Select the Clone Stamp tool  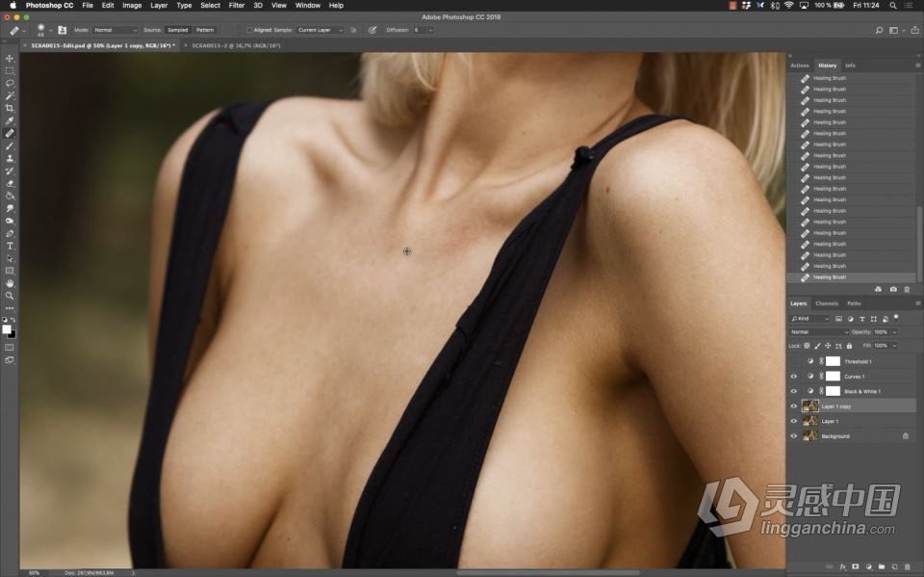tap(10, 158)
